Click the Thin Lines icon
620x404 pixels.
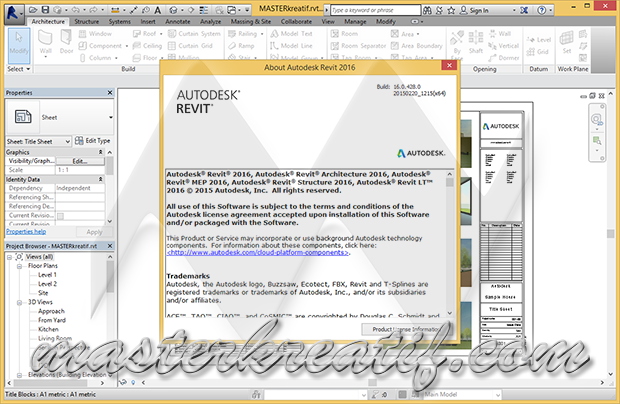pyautogui.click(x=204, y=10)
